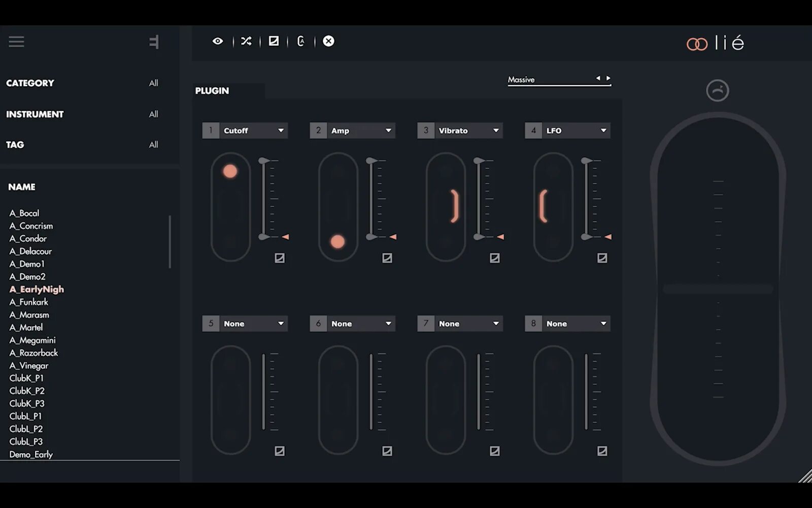Image resolution: width=812 pixels, height=508 pixels.
Task: Click the edit icon under Amp slot
Action: (387, 258)
